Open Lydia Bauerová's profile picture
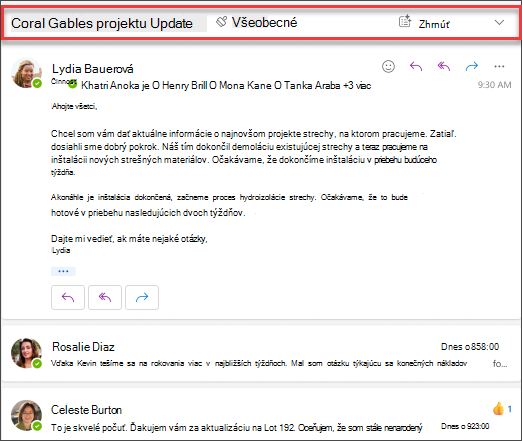Image resolution: width=522 pixels, height=441 pixels. (x=26, y=73)
